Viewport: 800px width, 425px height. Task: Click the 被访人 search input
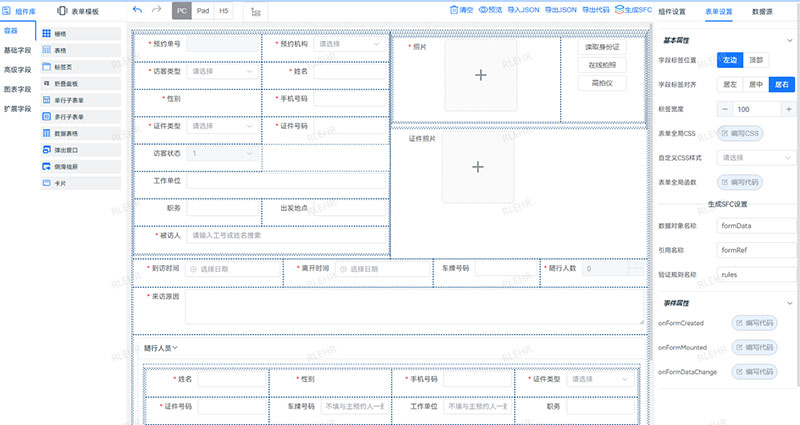[x=286, y=235]
